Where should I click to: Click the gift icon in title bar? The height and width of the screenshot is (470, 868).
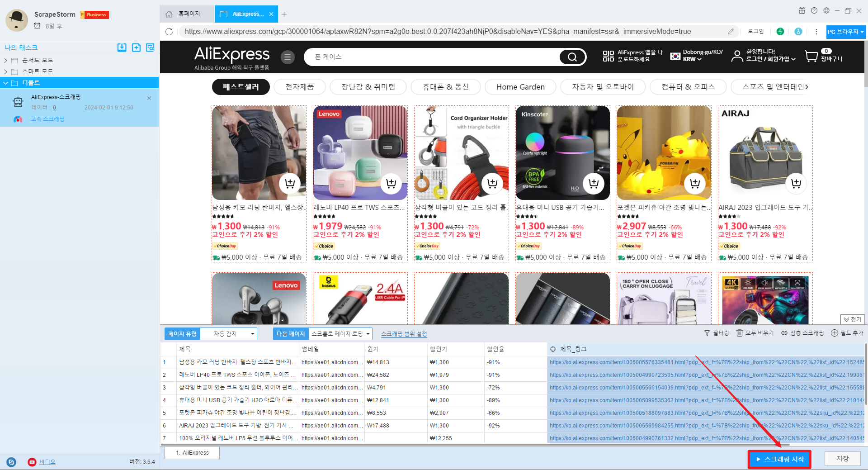coord(802,10)
